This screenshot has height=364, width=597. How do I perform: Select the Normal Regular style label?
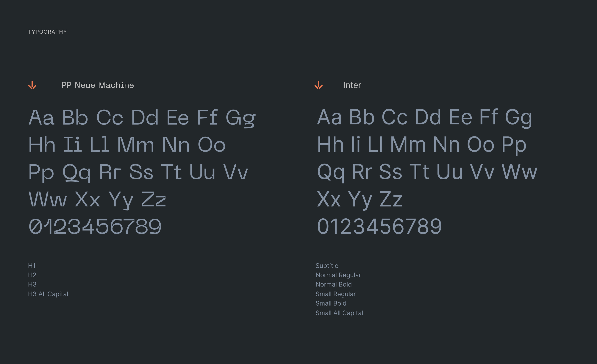[338, 275]
